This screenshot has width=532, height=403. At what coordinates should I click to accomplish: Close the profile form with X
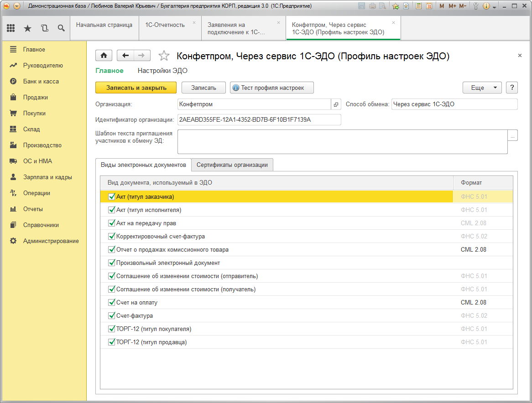(520, 55)
